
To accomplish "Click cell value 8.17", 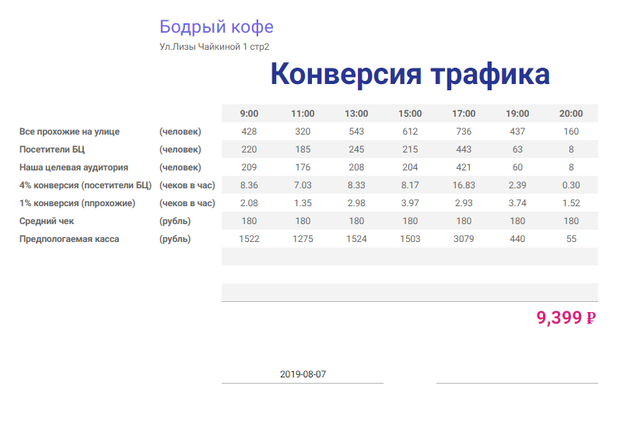I will [x=410, y=185].
